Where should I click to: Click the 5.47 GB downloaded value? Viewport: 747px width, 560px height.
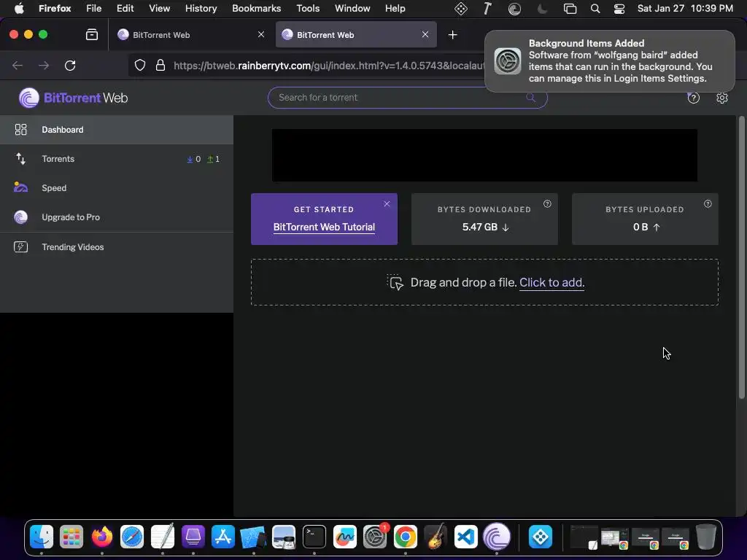coord(485,227)
